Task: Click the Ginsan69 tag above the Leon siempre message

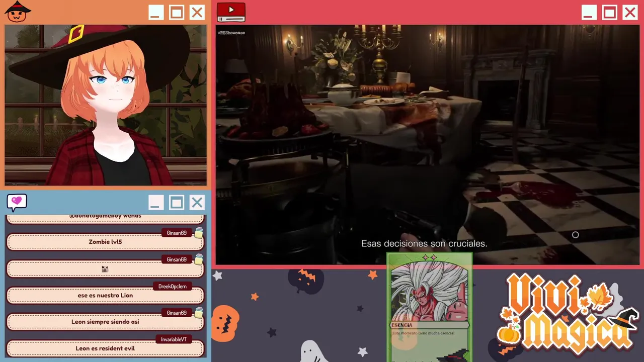Action: pos(177,313)
